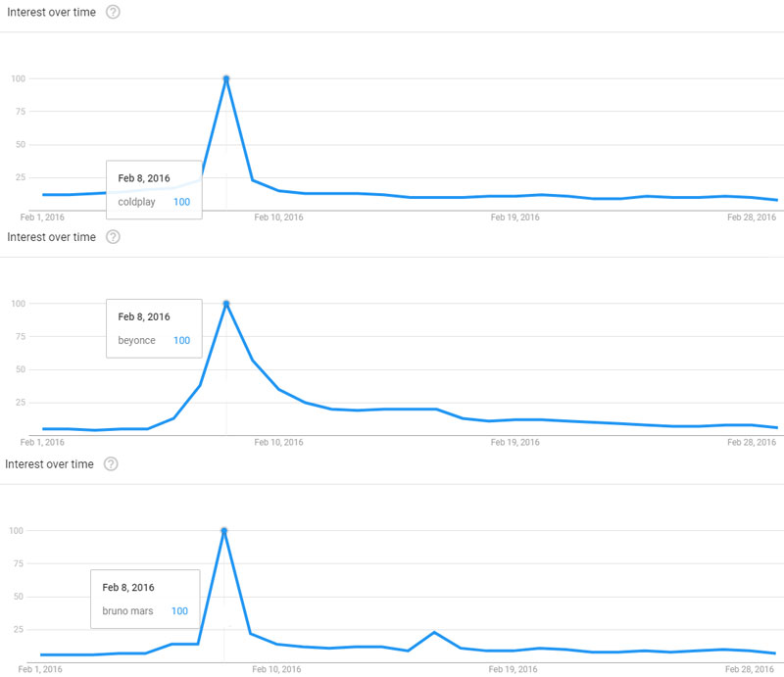Click the Feb 10, 2016 label under the coldplay chart
This screenshot has width=784, height=677.
279,217
